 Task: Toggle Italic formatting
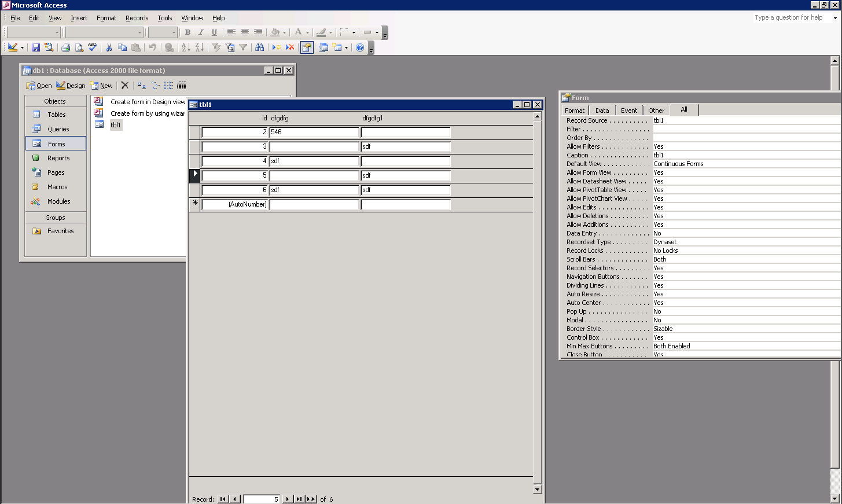[x=201, y=32]
